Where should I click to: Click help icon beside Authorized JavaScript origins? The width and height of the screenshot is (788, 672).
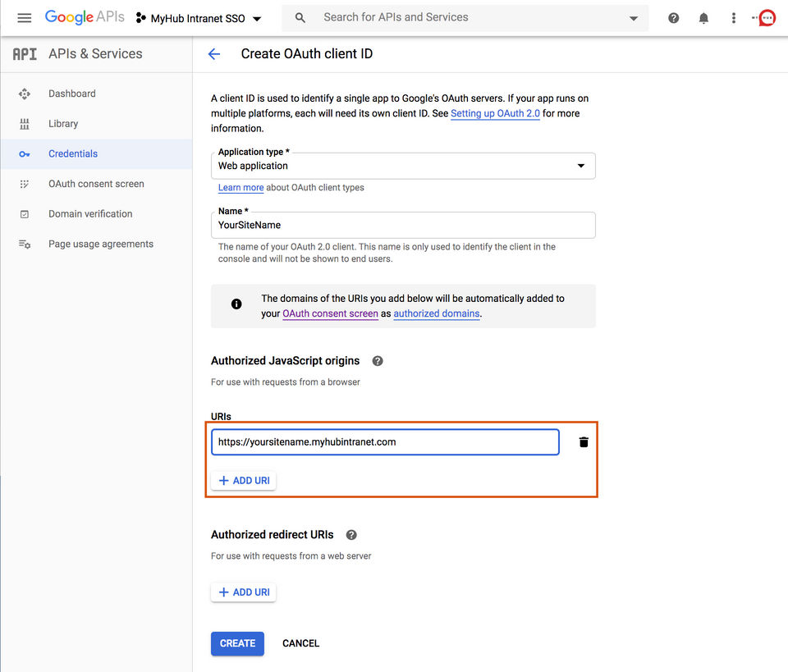tap(378, 361)
